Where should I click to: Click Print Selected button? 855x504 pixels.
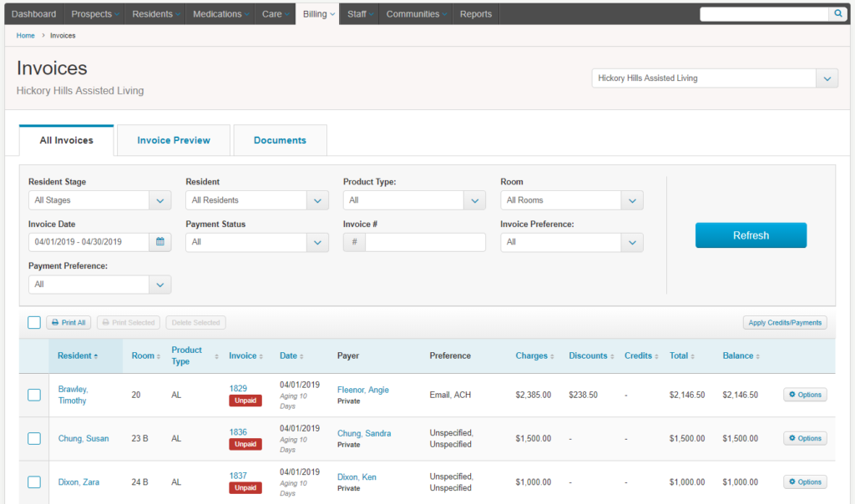129,323
